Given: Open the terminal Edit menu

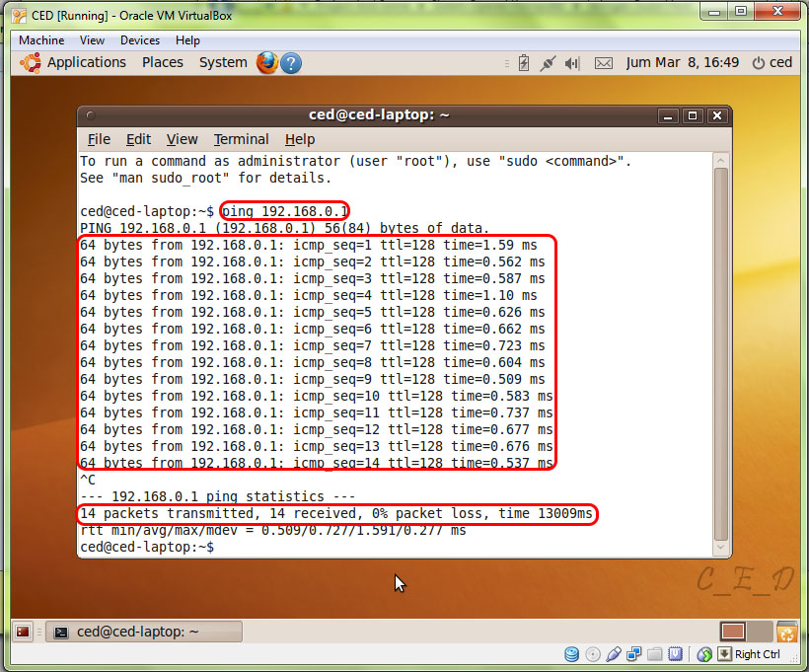Looking at the screenshot, I should coord(138,139).
